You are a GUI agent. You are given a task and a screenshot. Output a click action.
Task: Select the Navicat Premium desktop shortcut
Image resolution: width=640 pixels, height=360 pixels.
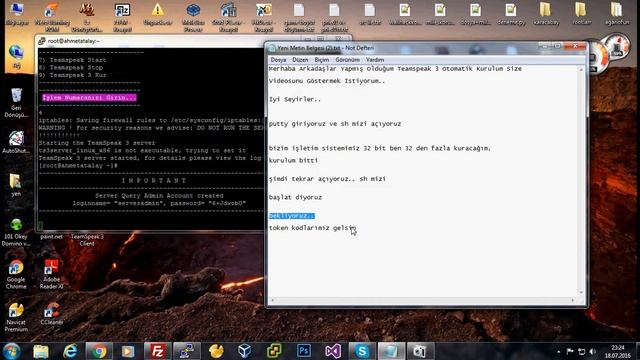16,317
